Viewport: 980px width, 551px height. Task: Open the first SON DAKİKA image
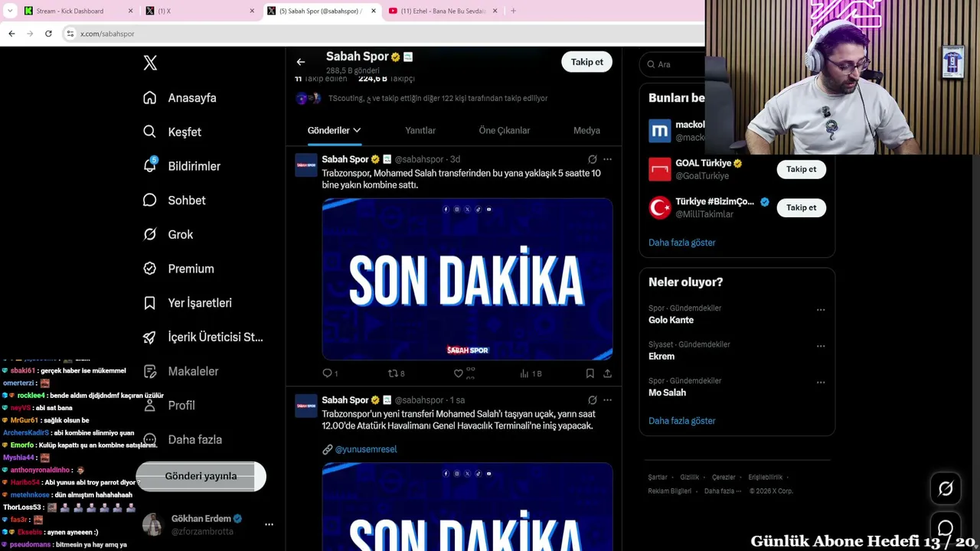[467, 279]
